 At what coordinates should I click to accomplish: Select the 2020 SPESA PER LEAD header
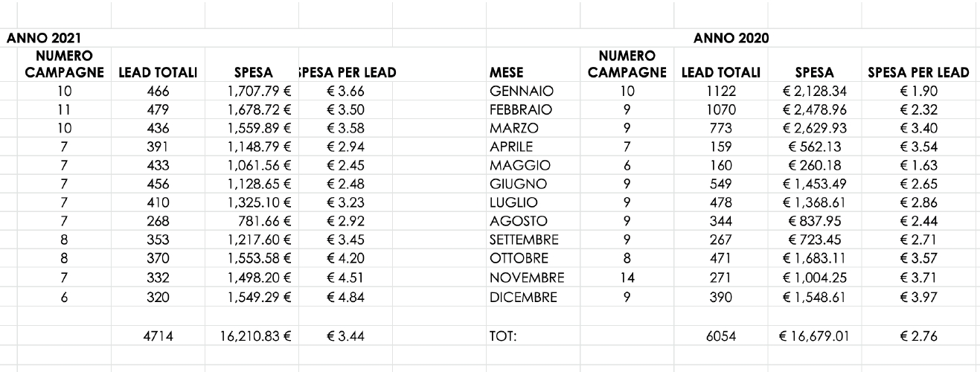[x=917, y=73]
